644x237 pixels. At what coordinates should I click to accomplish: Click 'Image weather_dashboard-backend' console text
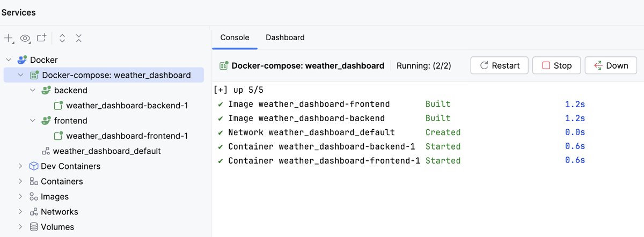(x=306, y=118)
